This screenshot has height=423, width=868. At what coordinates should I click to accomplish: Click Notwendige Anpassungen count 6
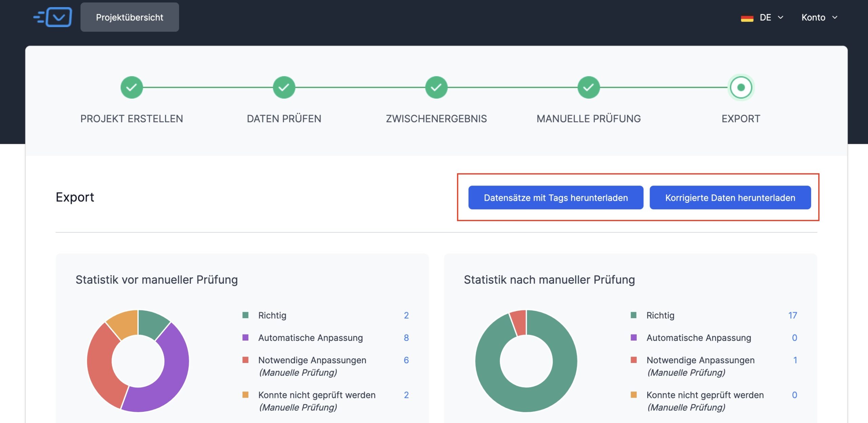(406, 360)
